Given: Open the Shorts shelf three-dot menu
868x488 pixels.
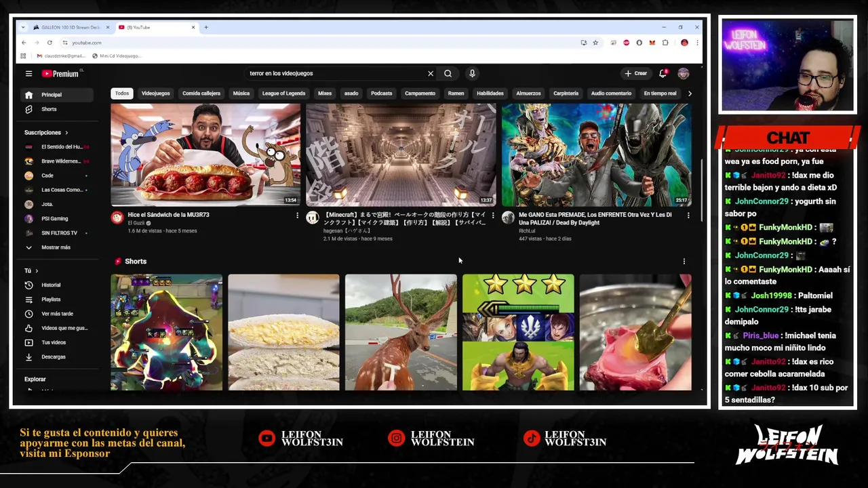Looking at the screenshot, I should [x=684, y=261].
